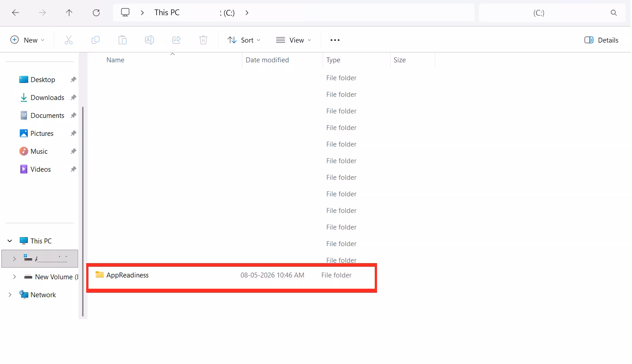Unpin Desktop using its pin icon
The image size is (632, 364).
click(73, 79)
